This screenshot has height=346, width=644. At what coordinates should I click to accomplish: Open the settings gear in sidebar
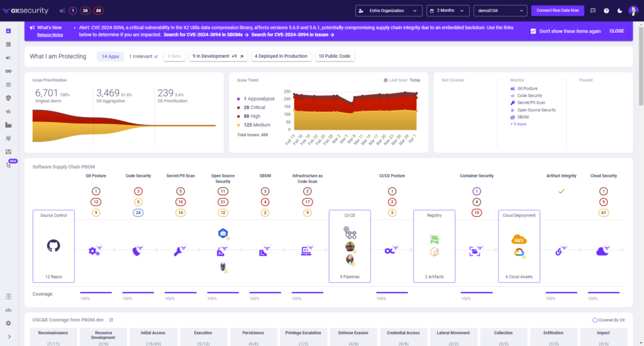[x=8, y=323]
